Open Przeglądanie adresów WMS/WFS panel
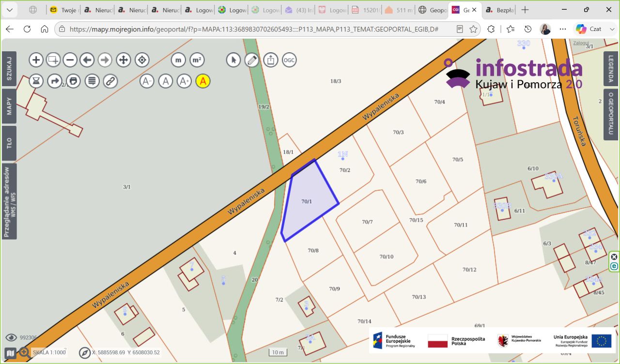This screenshot has height=364, width=620. click(9, 201)
